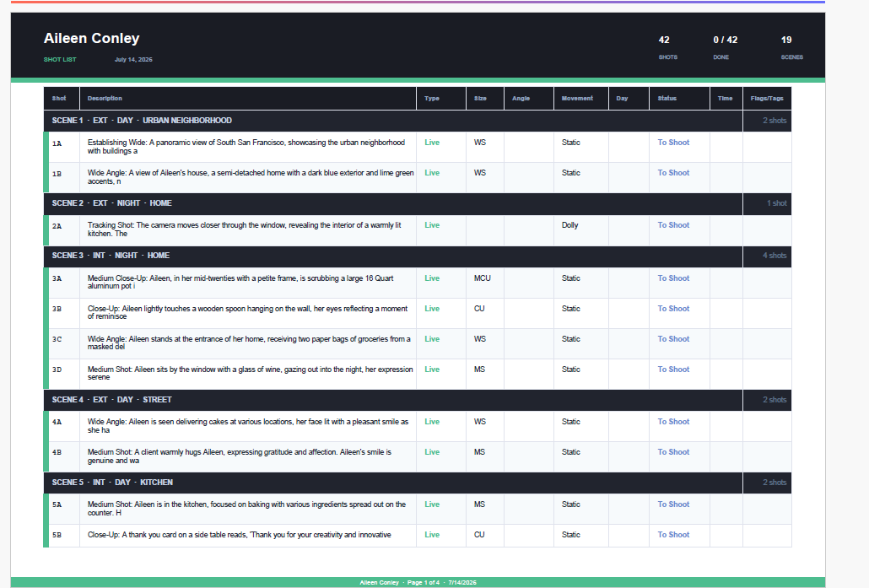The height and width of the screenshot is (588, 869).
Task: Click the Aileen Conley title
Action: pyautogui.click(x=91, y=38)
